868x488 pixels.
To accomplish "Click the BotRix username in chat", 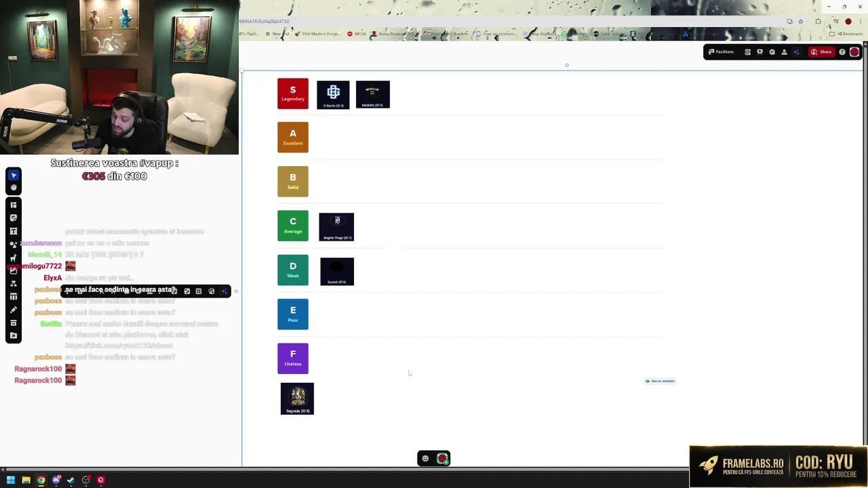I will click(51, 324).
